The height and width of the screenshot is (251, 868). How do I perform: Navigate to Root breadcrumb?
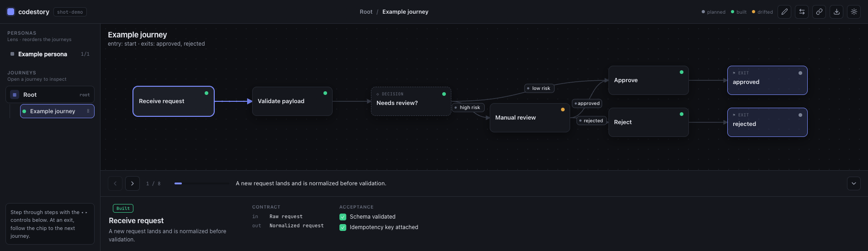pyautogui.click(x=366, y=12)
